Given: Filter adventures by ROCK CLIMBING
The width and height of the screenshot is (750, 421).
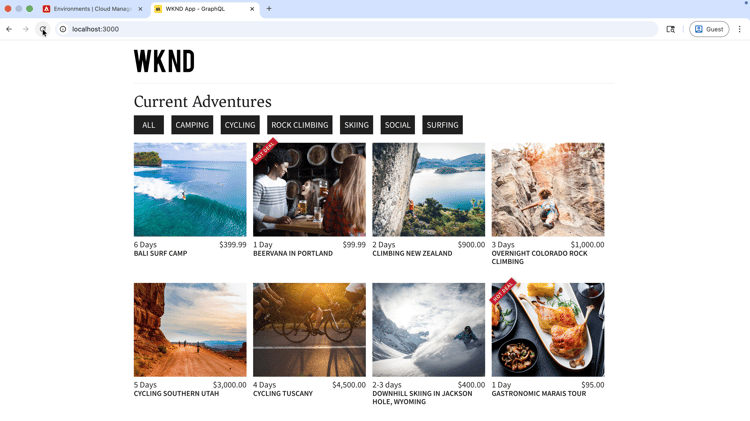Looking at the screenshot, I should 300,125.
